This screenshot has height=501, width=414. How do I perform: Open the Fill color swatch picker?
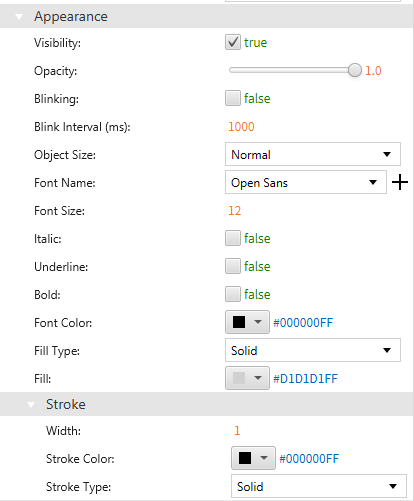247,378
